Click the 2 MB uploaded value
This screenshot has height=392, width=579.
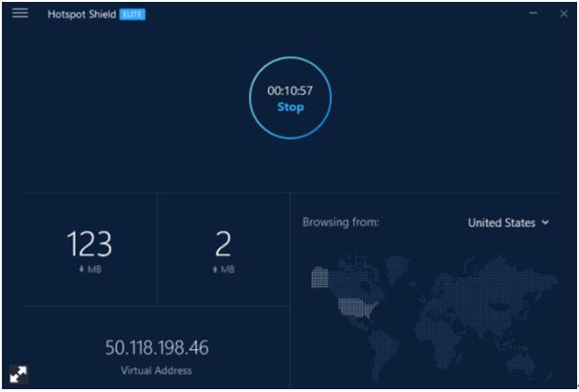point(223,244)
